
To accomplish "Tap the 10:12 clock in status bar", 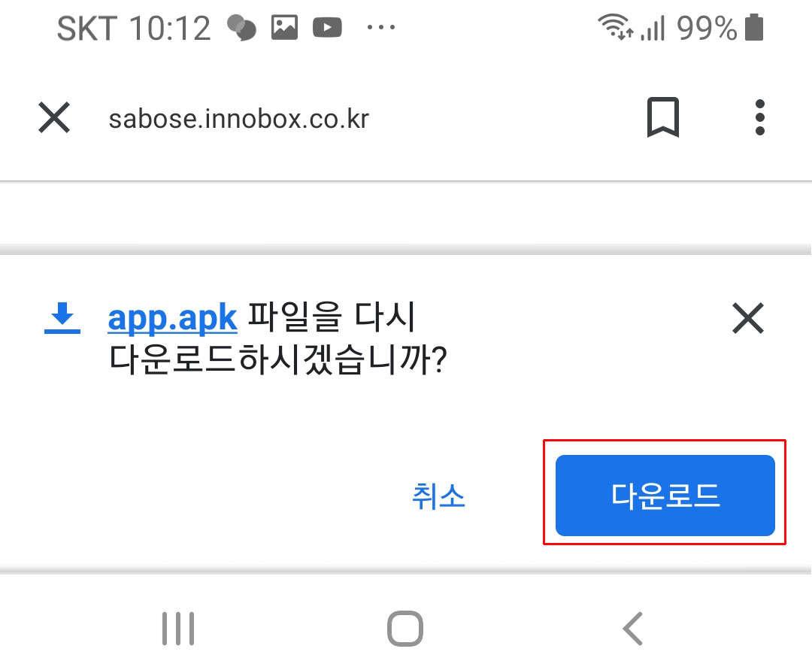I will [170, 28].
